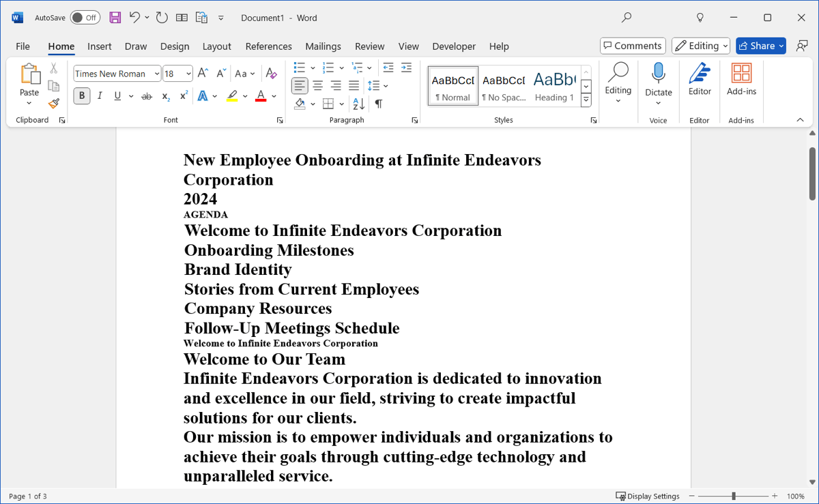The width and height of the screenshot is (819, 504).
Task: Click Page 1 of 3 indicator
Action: coord(28,496)
